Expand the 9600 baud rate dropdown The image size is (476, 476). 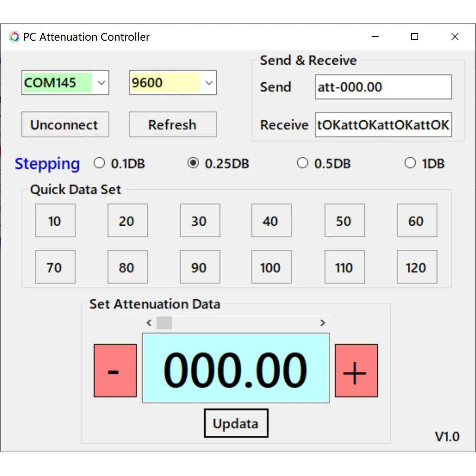pyautogui.click(x=173, y=83)
